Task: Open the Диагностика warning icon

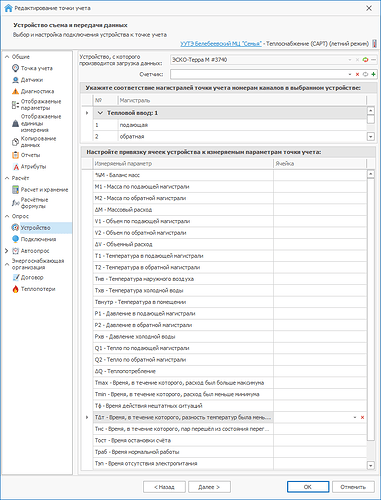Action: tap(15, 91)
